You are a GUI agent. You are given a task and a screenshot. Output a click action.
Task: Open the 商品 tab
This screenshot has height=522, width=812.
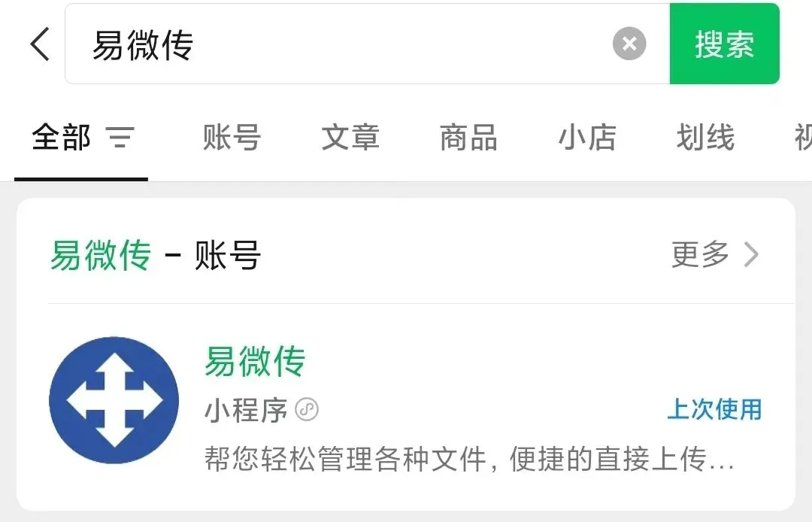coord(468,138)
